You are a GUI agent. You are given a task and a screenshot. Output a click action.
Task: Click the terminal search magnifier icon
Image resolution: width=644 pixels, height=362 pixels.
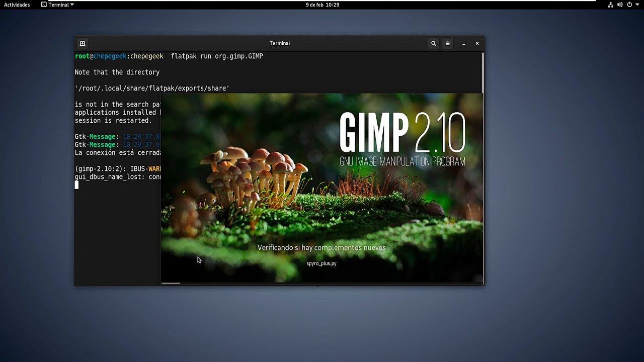[x=433, y=43]
